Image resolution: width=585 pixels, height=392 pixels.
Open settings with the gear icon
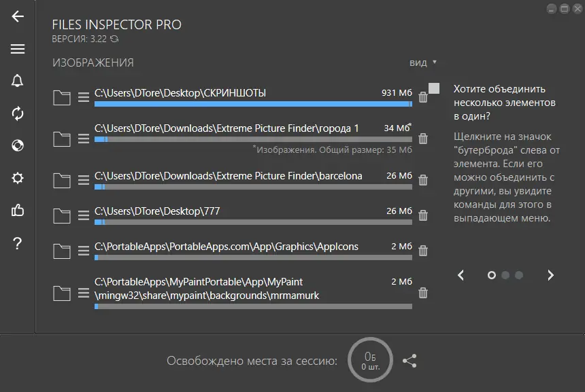[x=18, y=178]
